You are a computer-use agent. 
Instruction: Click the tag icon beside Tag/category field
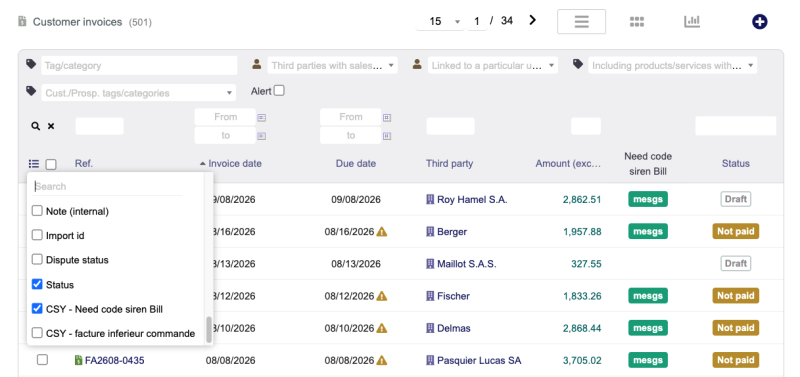(31, 64)
